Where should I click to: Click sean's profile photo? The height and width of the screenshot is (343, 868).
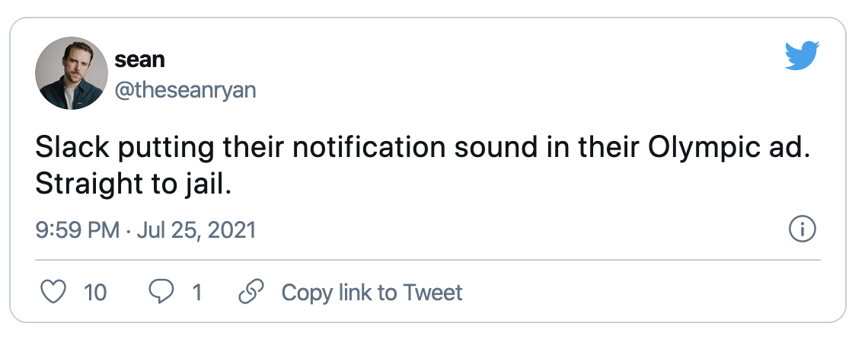click(x=72, y=73)
